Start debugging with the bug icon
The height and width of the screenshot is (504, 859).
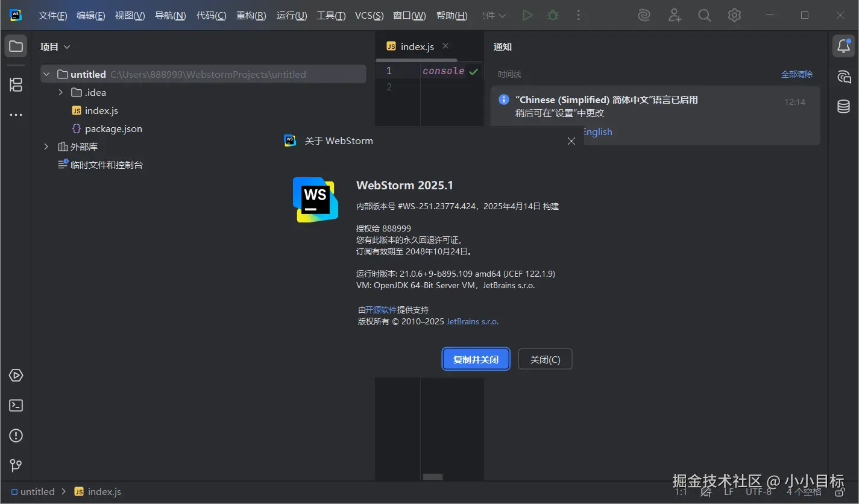click(553, 16)
